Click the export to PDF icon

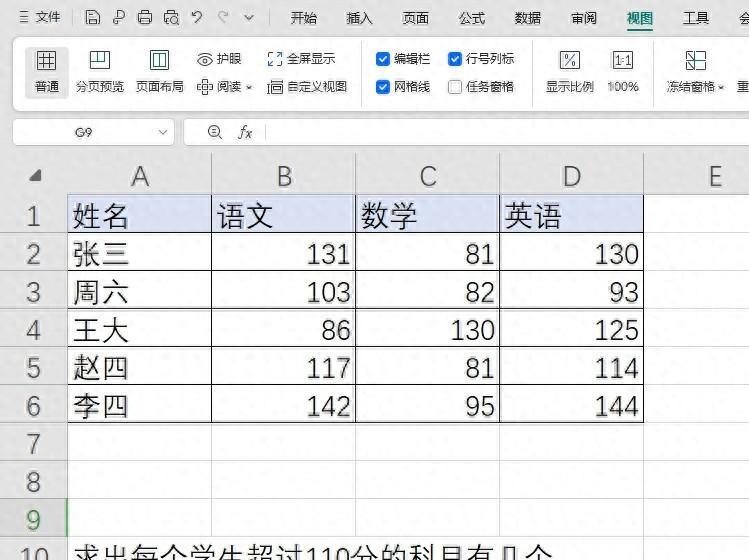[x=118, y=18]
